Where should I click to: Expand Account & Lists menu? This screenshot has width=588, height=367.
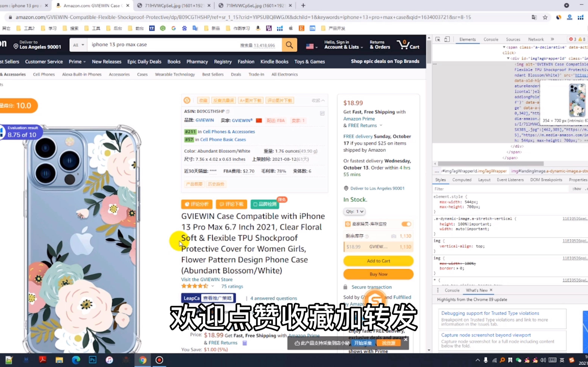pyautogui.click(x=344, y=45)
